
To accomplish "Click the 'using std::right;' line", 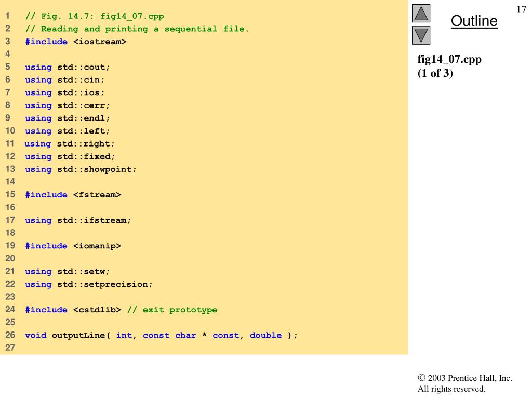I will (70, 144).
